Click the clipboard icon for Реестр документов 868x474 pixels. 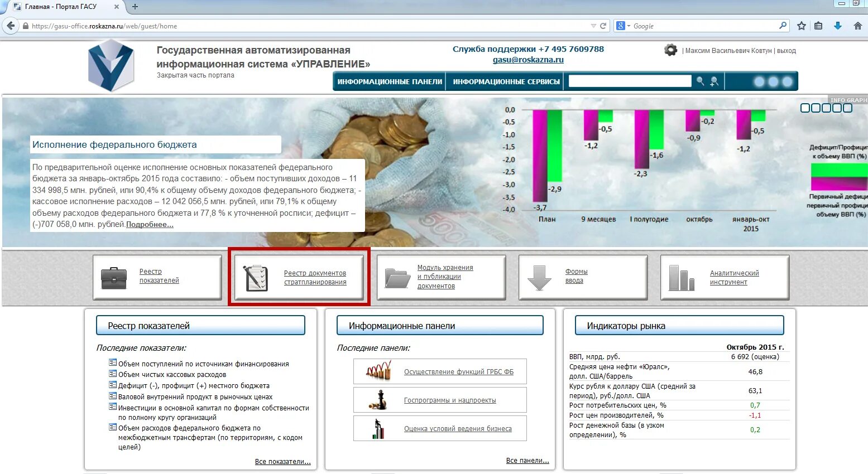click(256, 278)
